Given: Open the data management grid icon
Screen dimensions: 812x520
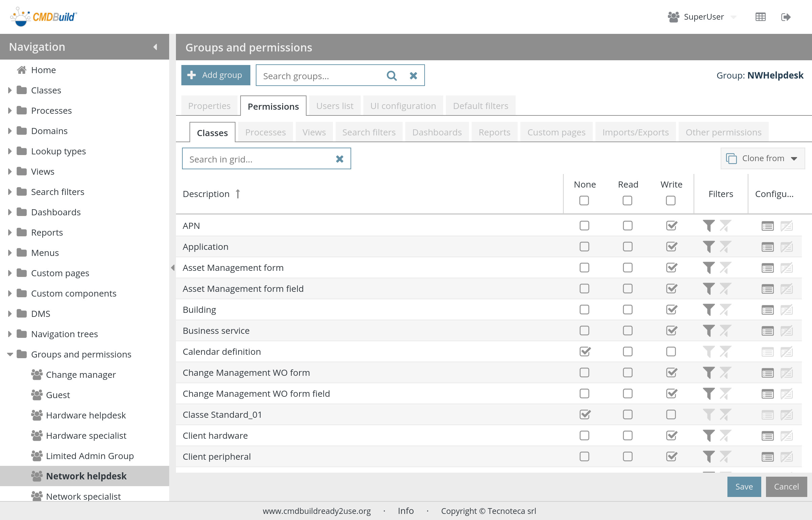Looking at the screenshot, I should (760, 17).
